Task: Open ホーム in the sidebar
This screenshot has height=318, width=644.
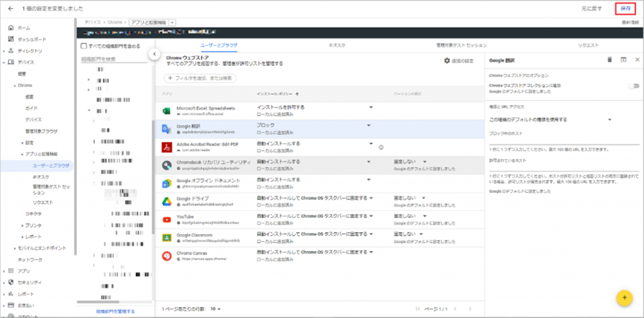Action: 23,28
